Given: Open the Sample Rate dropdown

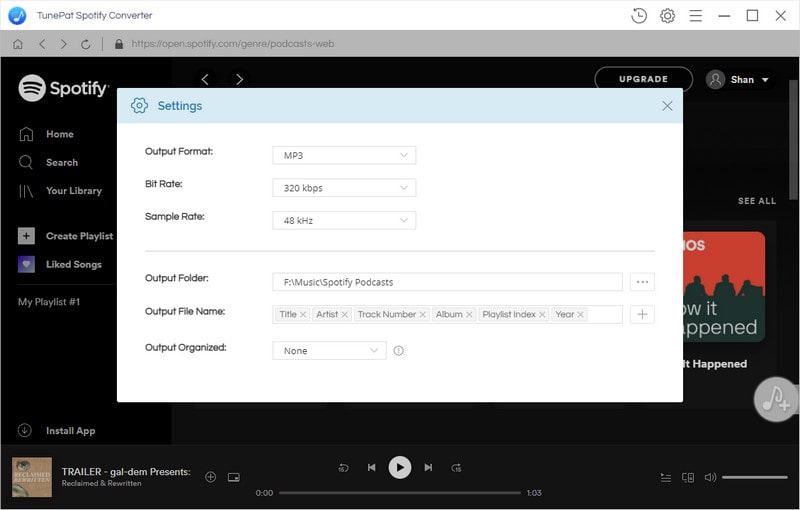Looking at the screenshot, I should pos(344,220).
